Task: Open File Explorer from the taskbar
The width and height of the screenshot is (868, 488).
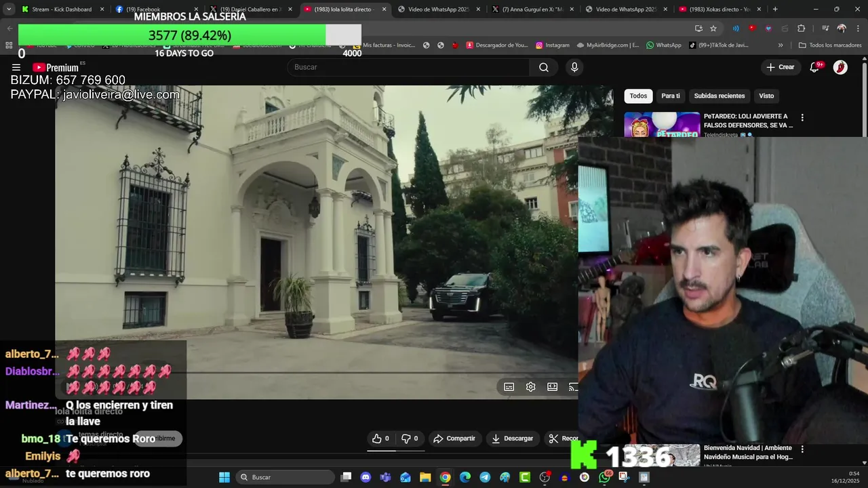Action: click(425, 477)
